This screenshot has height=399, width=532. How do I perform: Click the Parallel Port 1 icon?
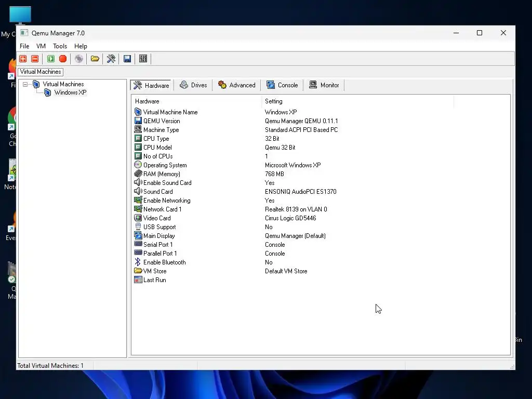138,253
